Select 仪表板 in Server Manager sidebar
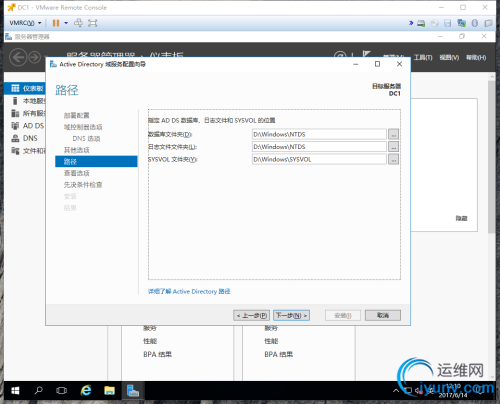 pyautogui.click(x=25, y=88)
